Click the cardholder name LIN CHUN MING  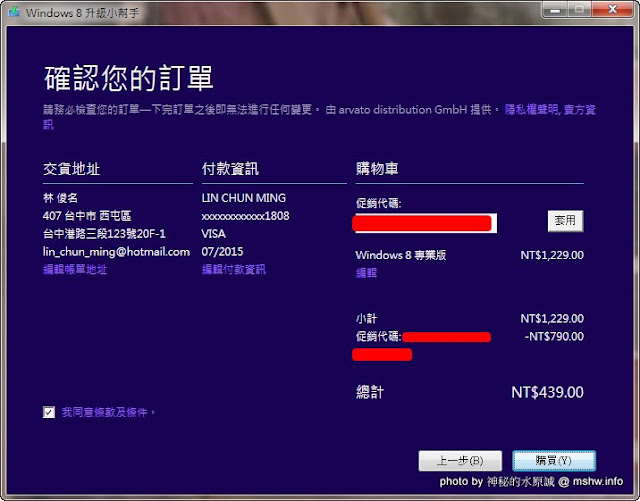point(244,198)
